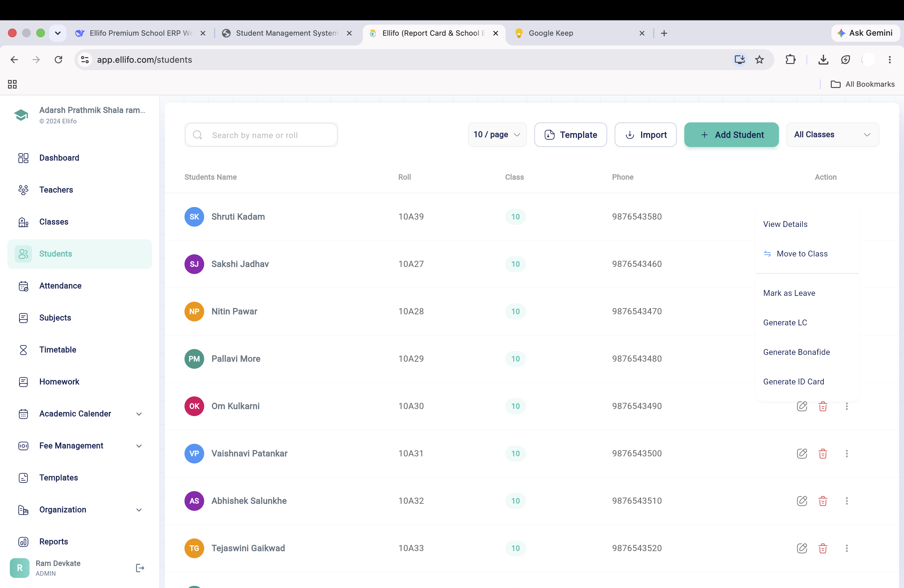
Task: Edit Vaishnavi Patankar's record
Action: pos(802,454)
